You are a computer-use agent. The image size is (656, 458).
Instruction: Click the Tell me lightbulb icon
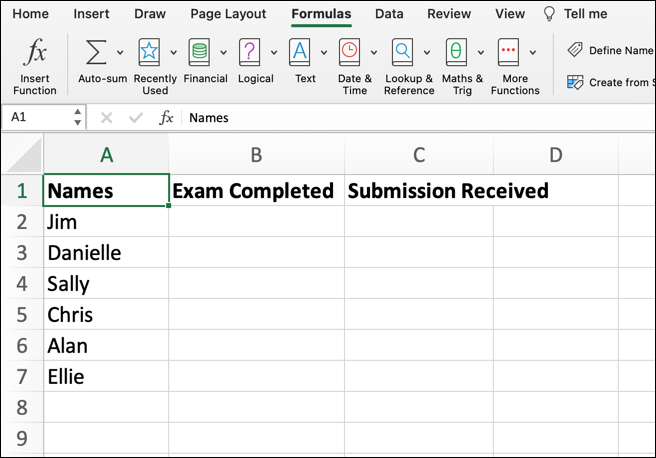pos(549,14)
